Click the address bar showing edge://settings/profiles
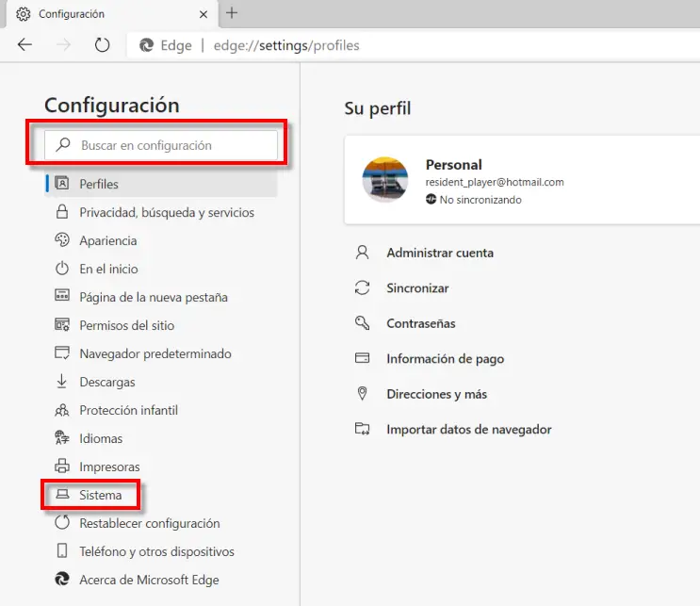The height and width of the screenshot is (606, 700). point(414,45)
